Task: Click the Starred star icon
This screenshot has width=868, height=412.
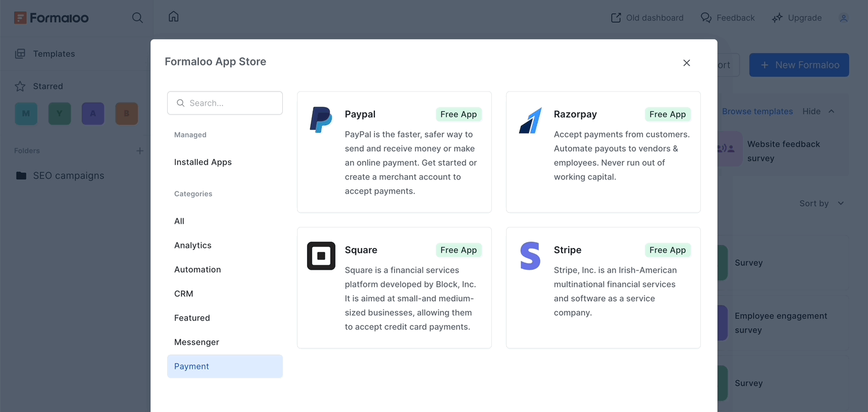Action: click(20, 86)
